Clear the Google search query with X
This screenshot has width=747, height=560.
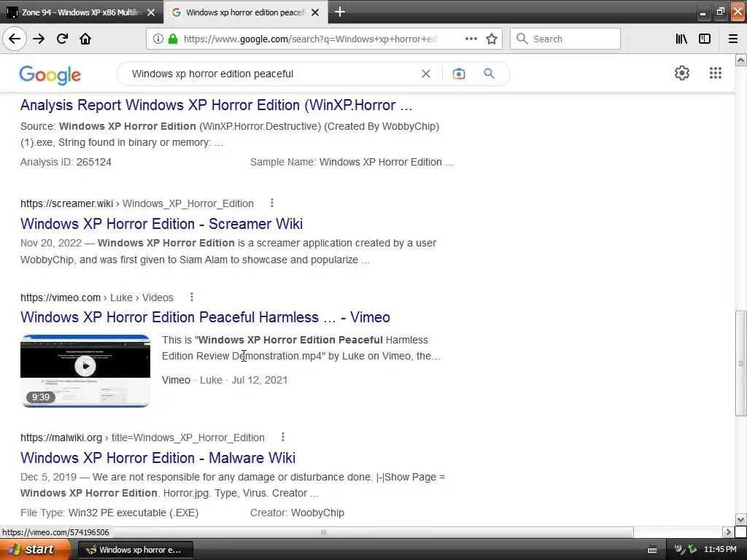[426, 74]
